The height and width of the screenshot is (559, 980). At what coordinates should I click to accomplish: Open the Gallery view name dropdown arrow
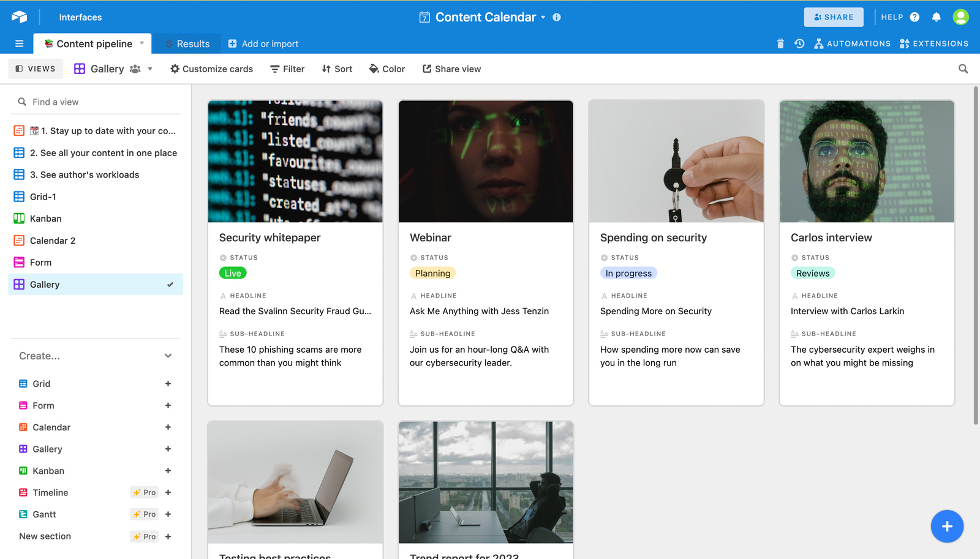point(150,69)
